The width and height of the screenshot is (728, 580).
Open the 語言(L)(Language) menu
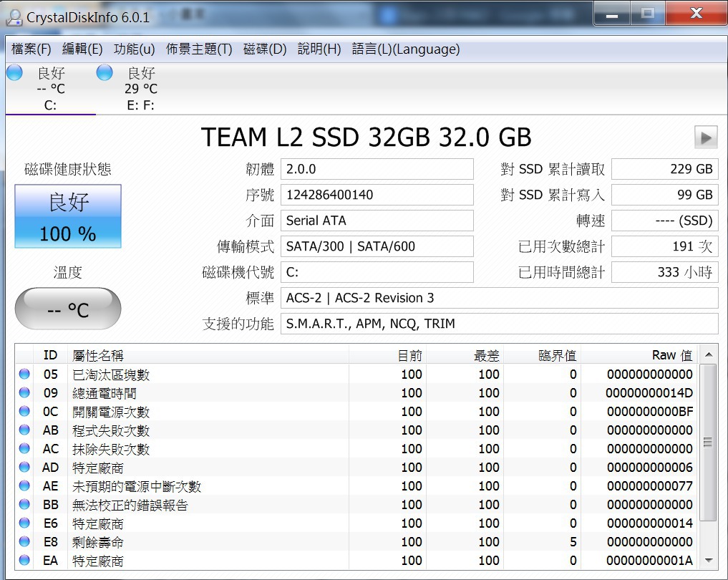(406, 49)
